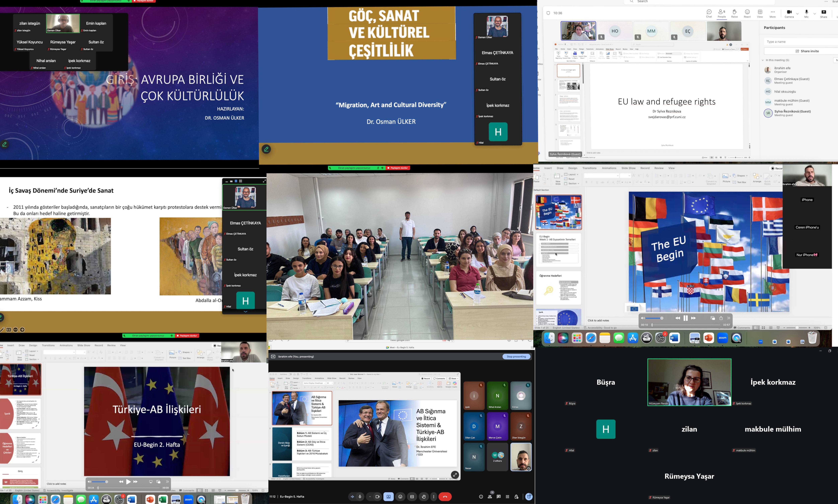The height and width of the screenshot is (504, 838).
Task: Click the Raise hand icon in Teams
Action: point(734,12)
